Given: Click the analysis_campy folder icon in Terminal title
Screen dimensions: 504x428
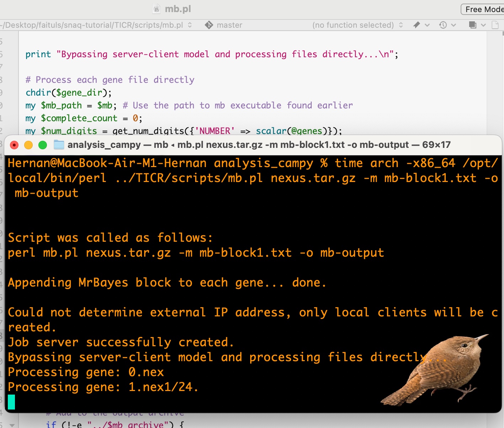Looking at the screenshot, I should (x=59, y=145).
